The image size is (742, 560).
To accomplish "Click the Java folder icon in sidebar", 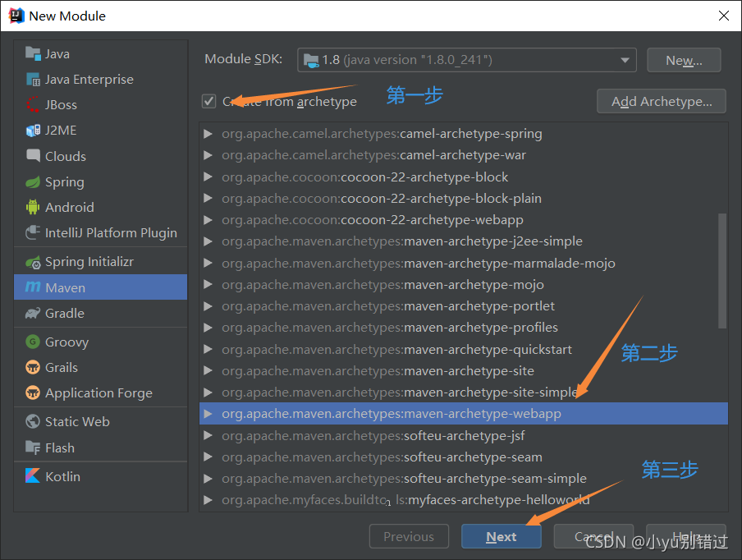I will point(33,53).
